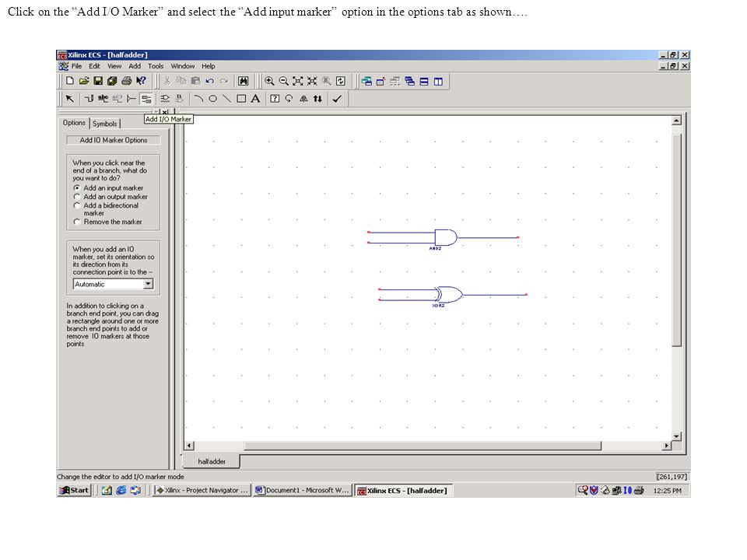Click the Mirror icon in toolbar
The width and height of the screenshot is (747, 560).
[x=303, y=99]
